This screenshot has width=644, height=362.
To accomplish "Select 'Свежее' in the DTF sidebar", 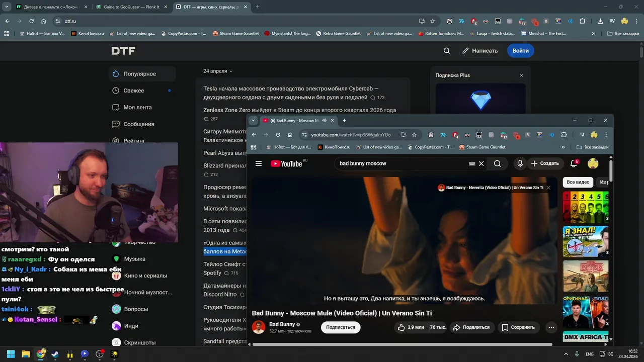I will tap(142, 90).
